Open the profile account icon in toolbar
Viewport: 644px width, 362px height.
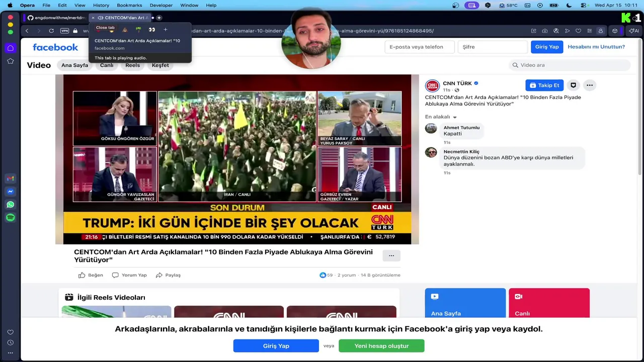pos(600,31)
